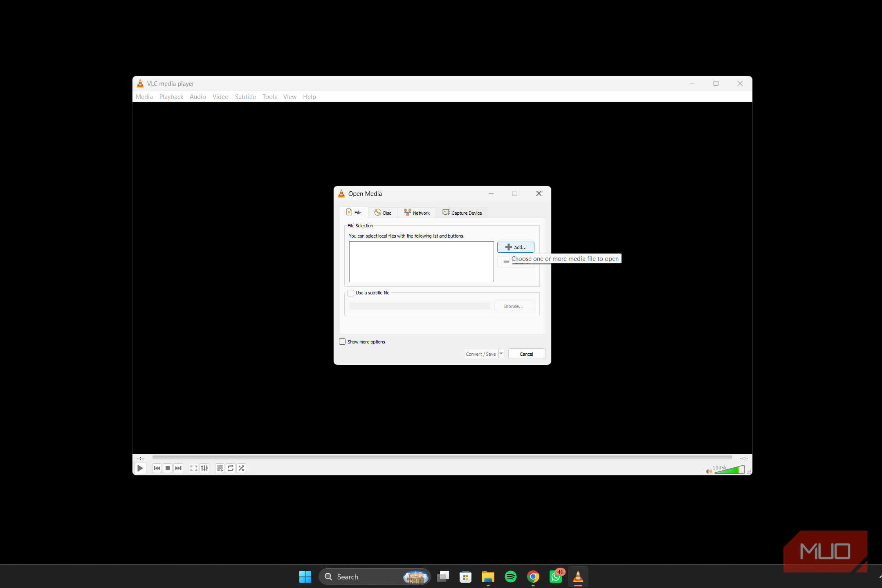The height and width of the screenshot is (588, 882).
Task: Open the Video menu
Action: [220, 97]
